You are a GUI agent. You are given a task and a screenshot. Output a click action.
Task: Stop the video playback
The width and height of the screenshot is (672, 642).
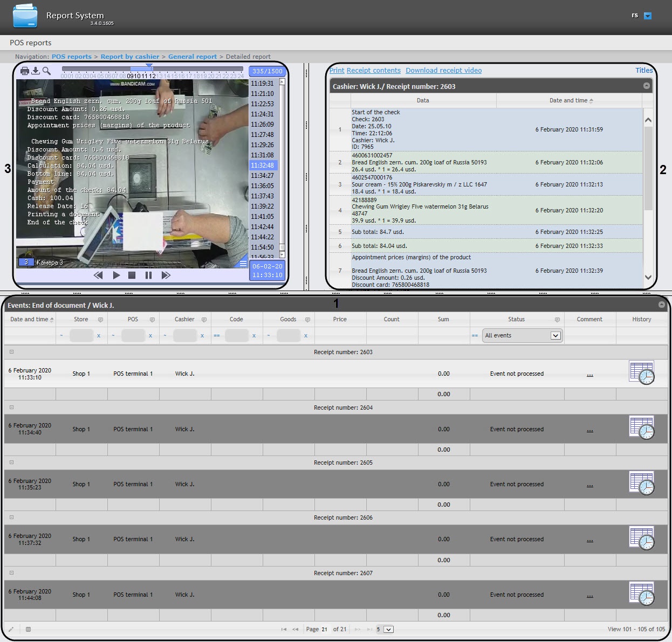click(132, 275)
